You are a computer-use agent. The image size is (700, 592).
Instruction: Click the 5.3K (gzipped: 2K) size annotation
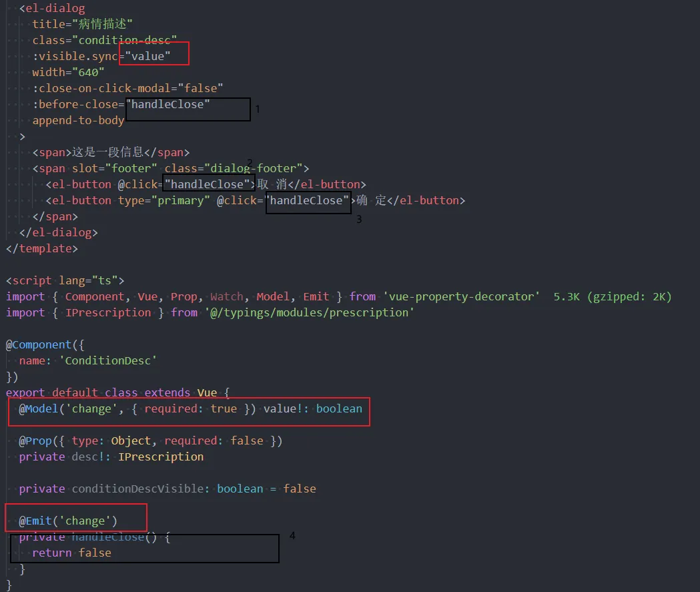(612, 296)
